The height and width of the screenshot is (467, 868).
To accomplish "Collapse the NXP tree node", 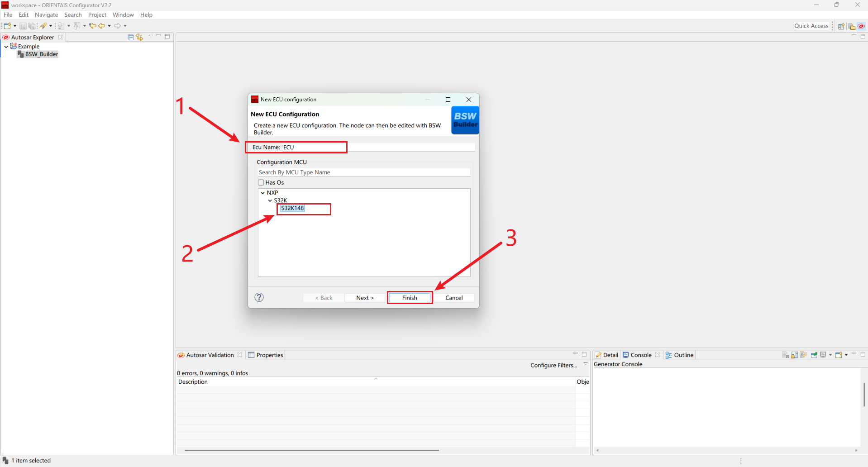I will coord(263,193).
